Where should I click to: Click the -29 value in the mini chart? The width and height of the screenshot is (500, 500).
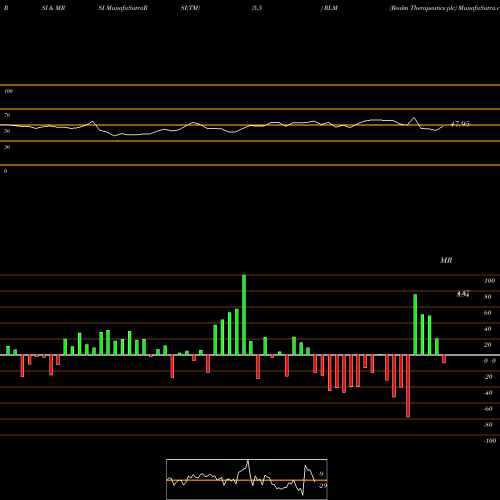pos(323,486)
